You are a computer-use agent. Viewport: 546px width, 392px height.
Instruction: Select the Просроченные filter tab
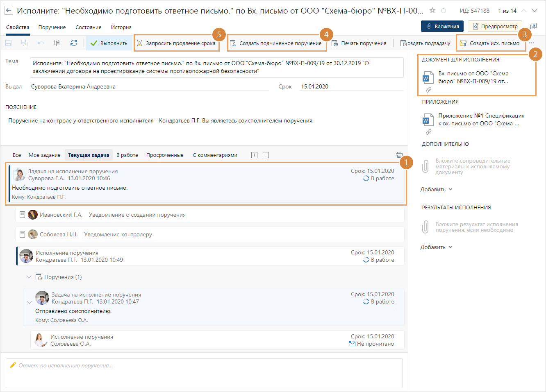[165, 155]
